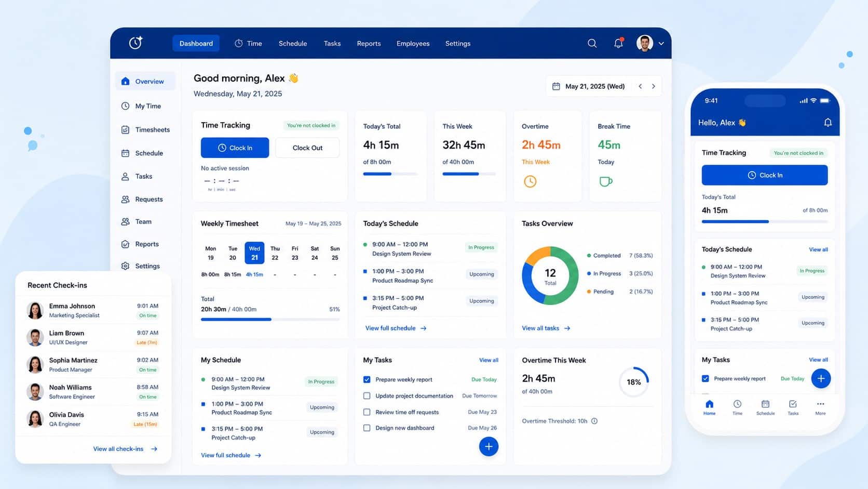Select Wed 21 in Weekly Timesheet

pyautogui.click(x=254, y=253)
